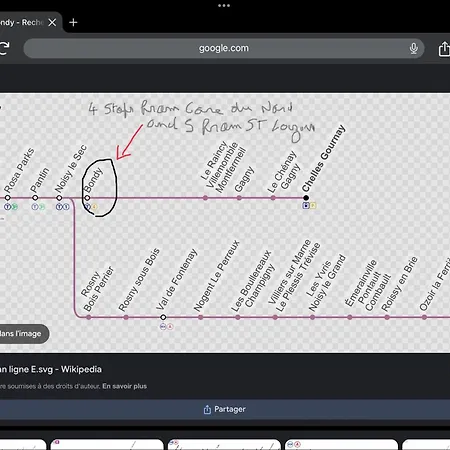Tap the RER icon under Chelles Gournay
450x450 pixels.
(306, 206)
